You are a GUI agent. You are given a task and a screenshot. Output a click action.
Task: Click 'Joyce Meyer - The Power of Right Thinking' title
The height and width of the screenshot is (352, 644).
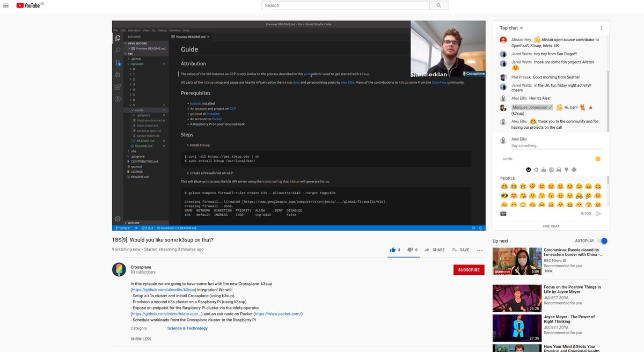pyautogui.click(x=569, y=319)
